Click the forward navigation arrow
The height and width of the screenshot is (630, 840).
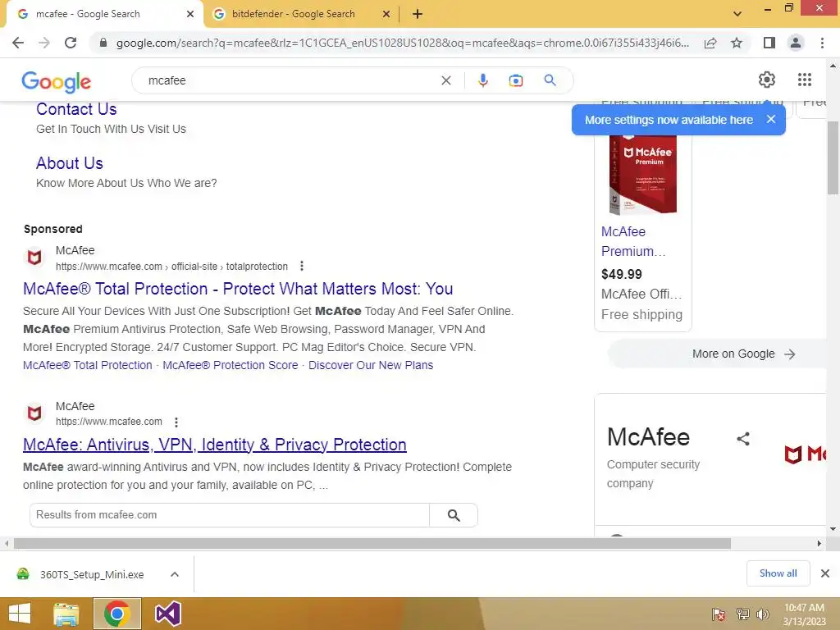44,43
